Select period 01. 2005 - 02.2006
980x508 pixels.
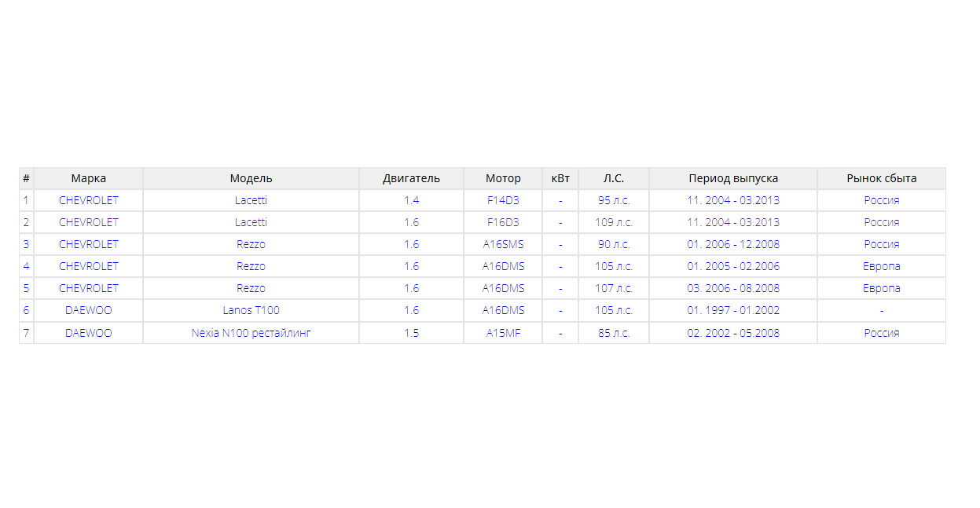(732, 266)
